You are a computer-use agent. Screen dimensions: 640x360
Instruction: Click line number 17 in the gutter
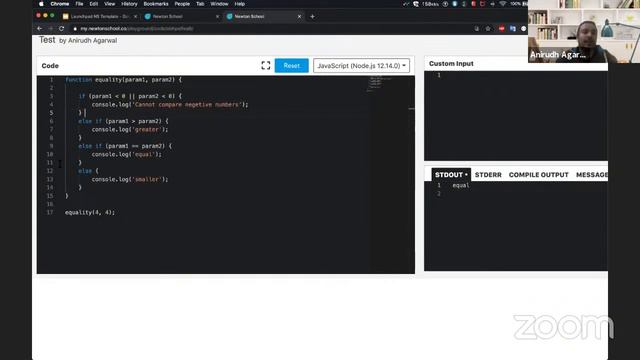click(50, 212)
